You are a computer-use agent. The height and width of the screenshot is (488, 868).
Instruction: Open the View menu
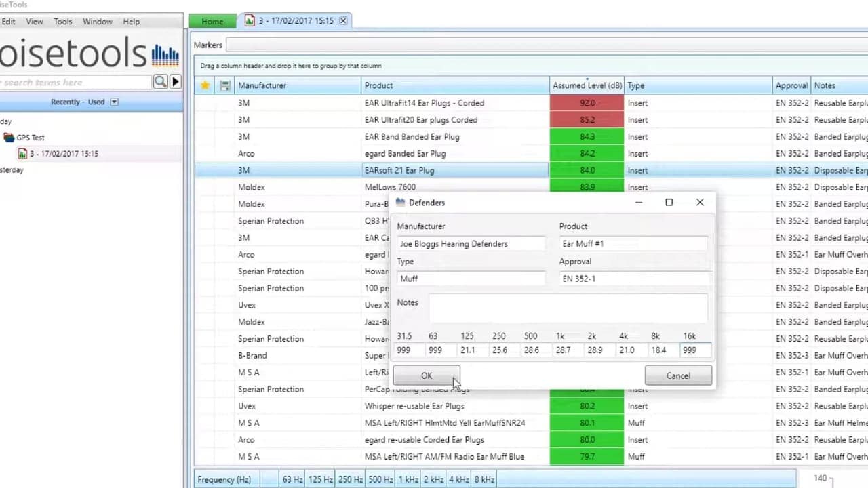pyautogui.click(x=35, y=22)
